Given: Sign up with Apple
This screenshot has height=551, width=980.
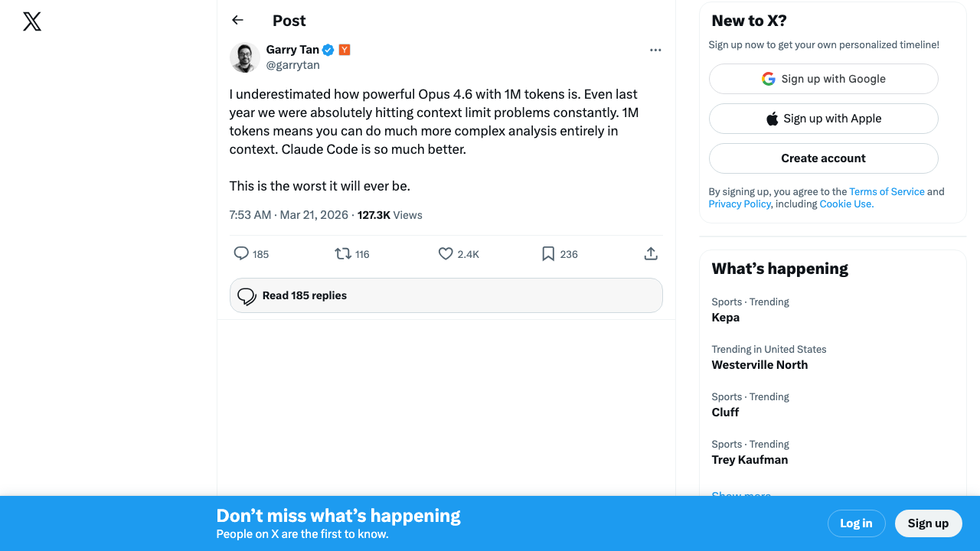Looking at the screenshot, I should pyautogui.click(x=823, y=119).
